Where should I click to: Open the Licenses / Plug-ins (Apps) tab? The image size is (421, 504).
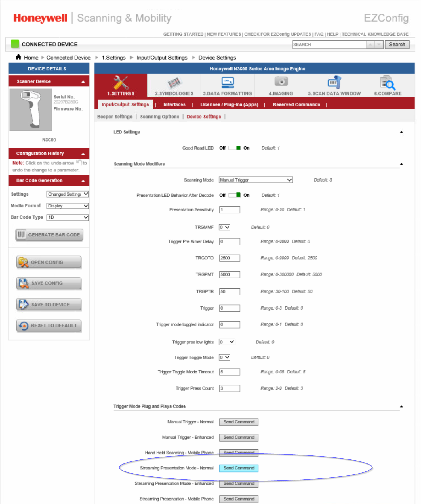tap(229, 104)
